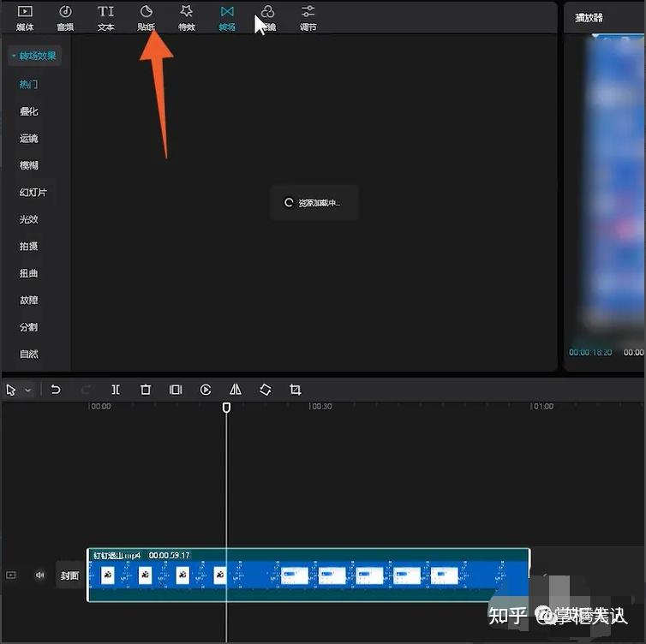Reverse the clip playback
646x644 pixels.
pyautogui.click(x=205, y=390)
